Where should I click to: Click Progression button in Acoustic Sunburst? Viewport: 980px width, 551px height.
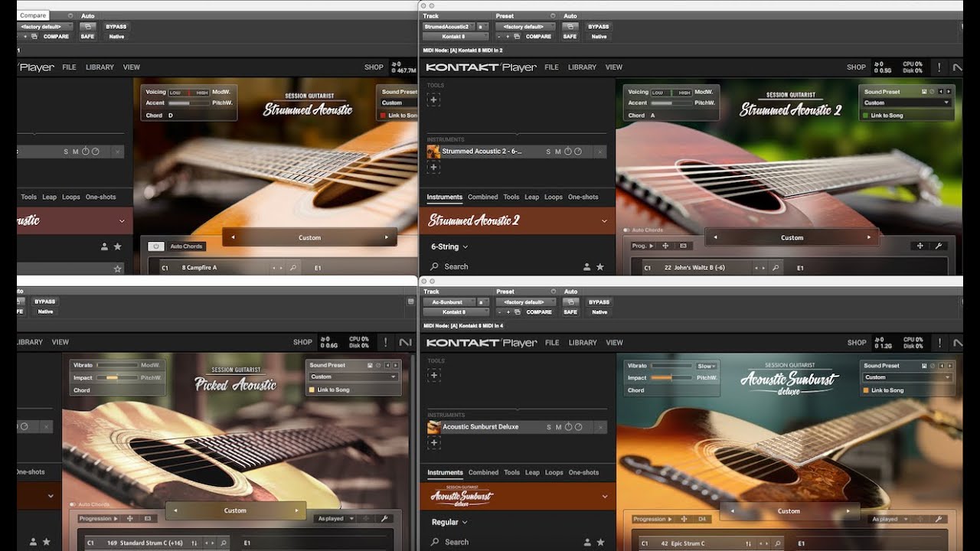tap(649, 519)
